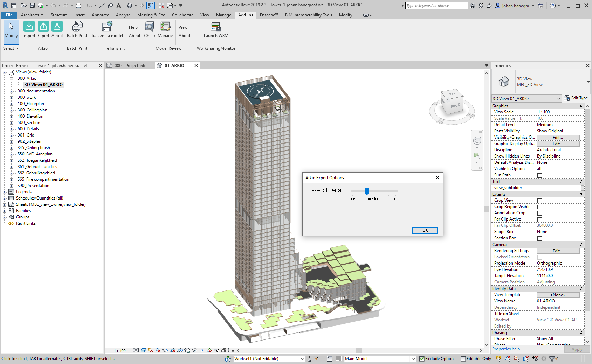Image resolution: width=592 pixels, height=364 pixels.
Task: Switch to the Collaborate ribbon tab
Action: pos(183,15)
